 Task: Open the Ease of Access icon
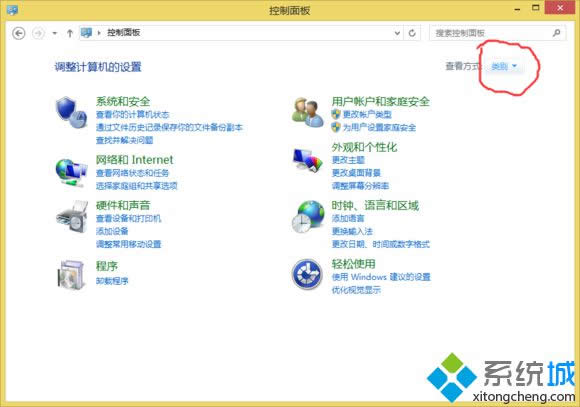pos(307,274)
